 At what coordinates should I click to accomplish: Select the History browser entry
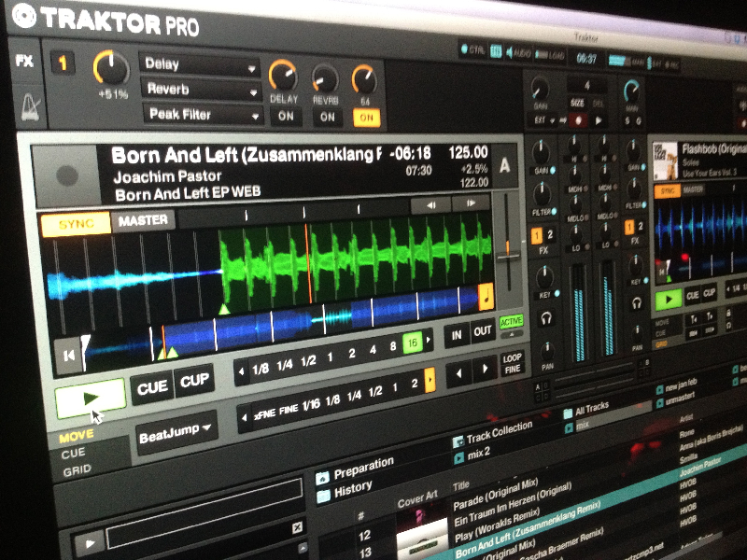(x=354, y=490)
